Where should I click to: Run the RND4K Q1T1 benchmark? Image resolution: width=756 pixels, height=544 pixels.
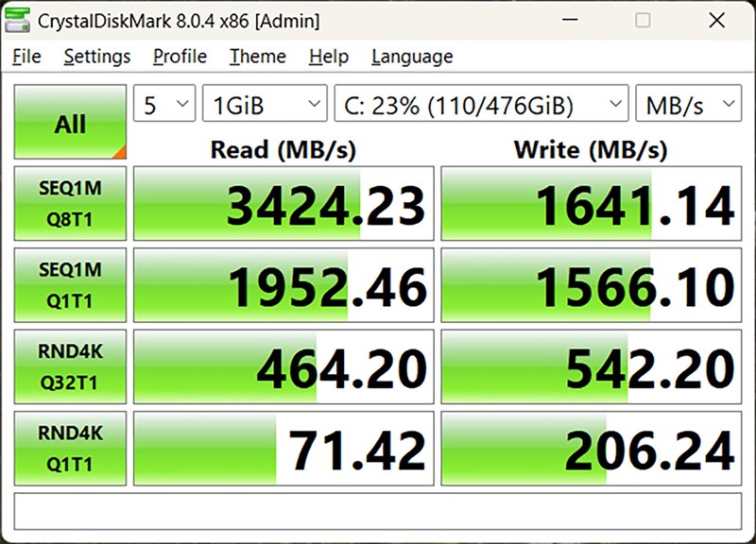[x=70, y=448]
